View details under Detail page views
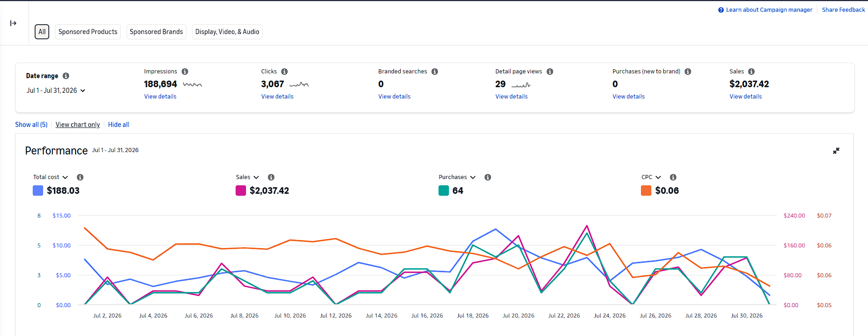The width and height of the screenshot is (868, 336). [512, 97]
